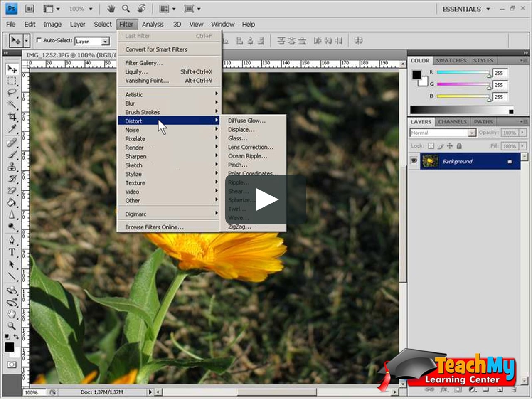Screen dimensions: 532x399
Task: Open the Fill slider arrow
Action: (x=522, y=146)
